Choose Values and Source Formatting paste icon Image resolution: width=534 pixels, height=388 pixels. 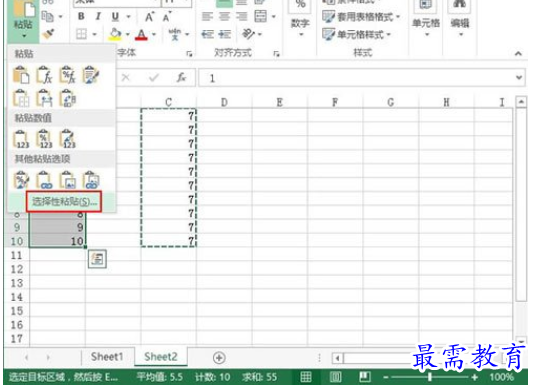pos(67,139)
